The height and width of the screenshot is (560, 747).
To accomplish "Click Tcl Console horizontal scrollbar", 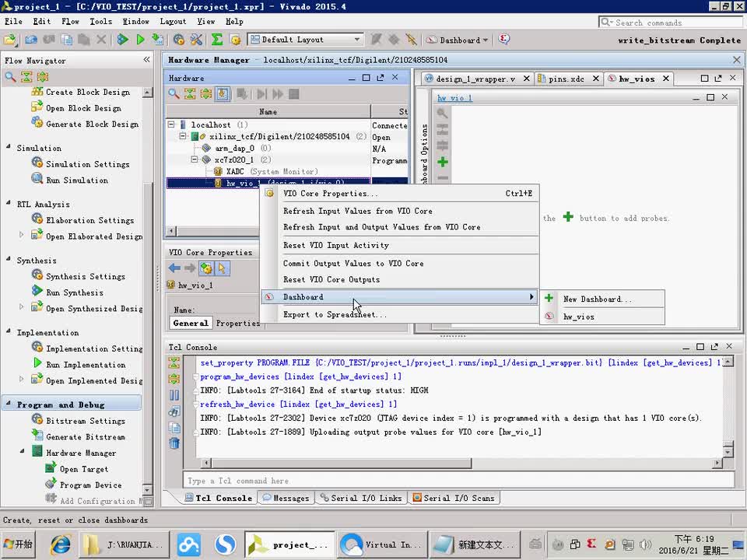I will click(x=341, y=463).
